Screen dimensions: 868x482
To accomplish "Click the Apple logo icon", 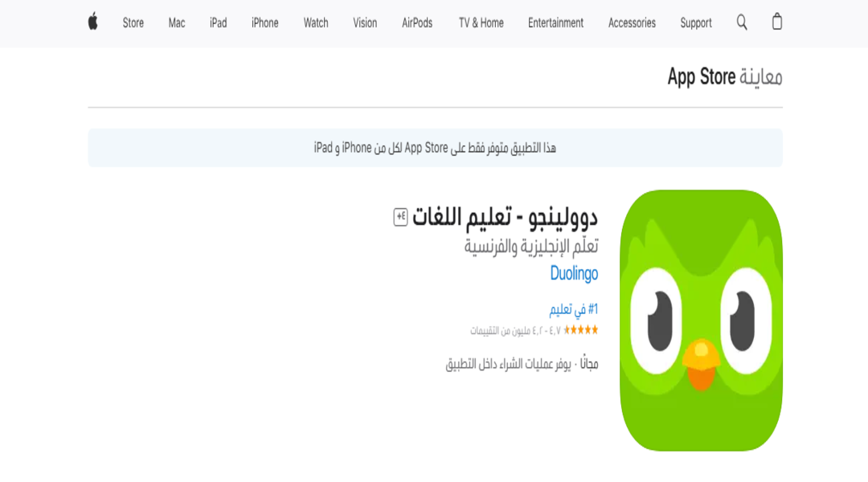I will (93, 22).
